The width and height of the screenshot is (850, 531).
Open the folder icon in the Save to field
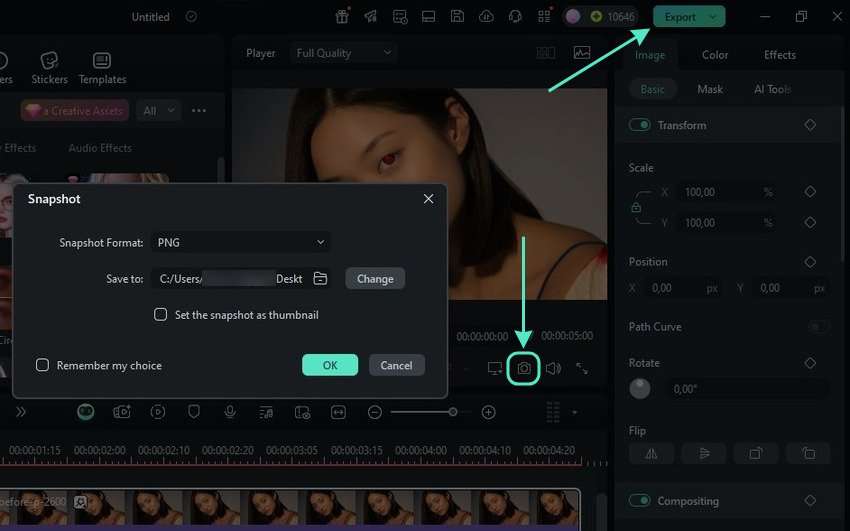click(320, 279)
